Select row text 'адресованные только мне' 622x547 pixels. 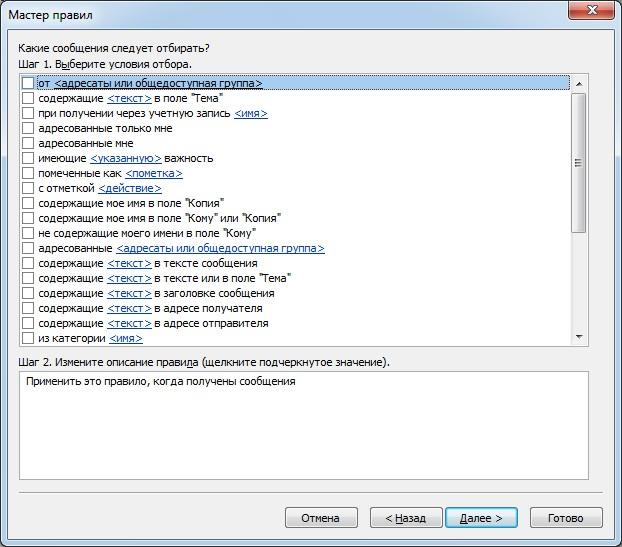pos(105,129)
